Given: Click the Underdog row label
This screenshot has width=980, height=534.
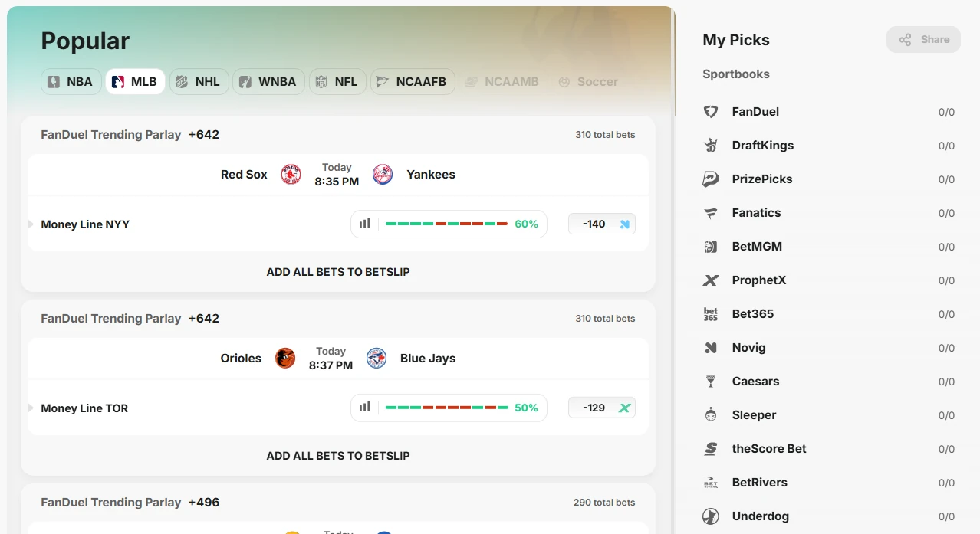Looking at the screenshot, I should (x=761, y=516).
